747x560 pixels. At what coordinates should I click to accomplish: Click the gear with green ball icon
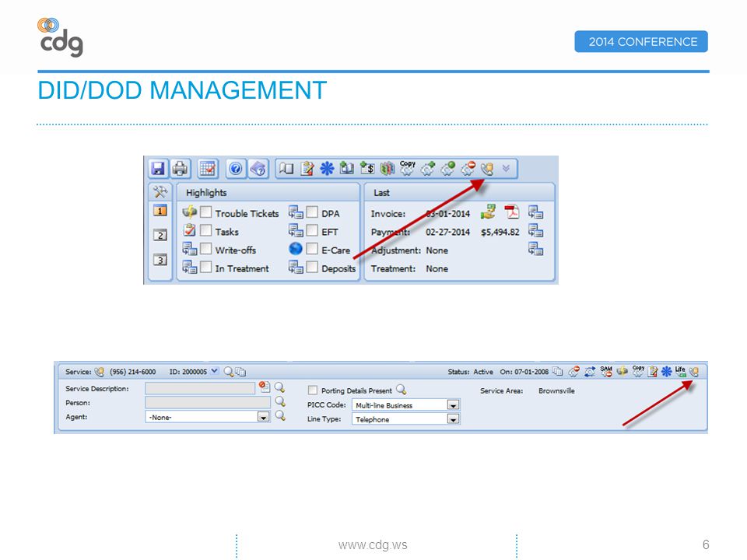pyautogui.click(x=447, y=168)
